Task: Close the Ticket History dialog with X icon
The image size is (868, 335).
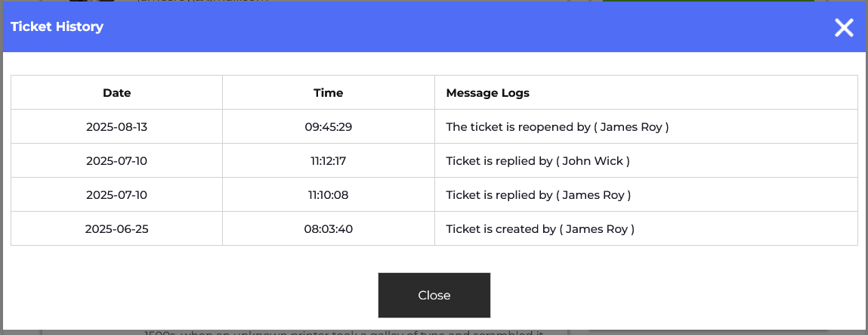Action: click(843, 28)
